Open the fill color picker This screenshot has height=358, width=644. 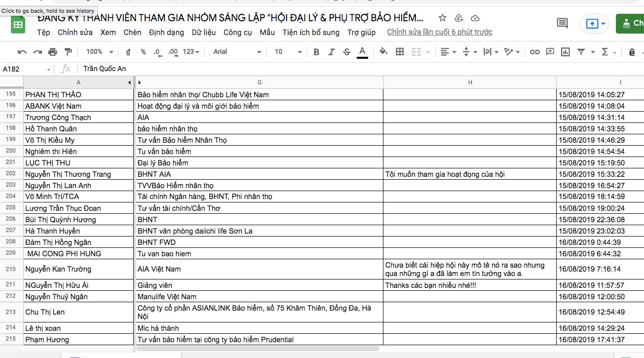(x=383, y=52)
